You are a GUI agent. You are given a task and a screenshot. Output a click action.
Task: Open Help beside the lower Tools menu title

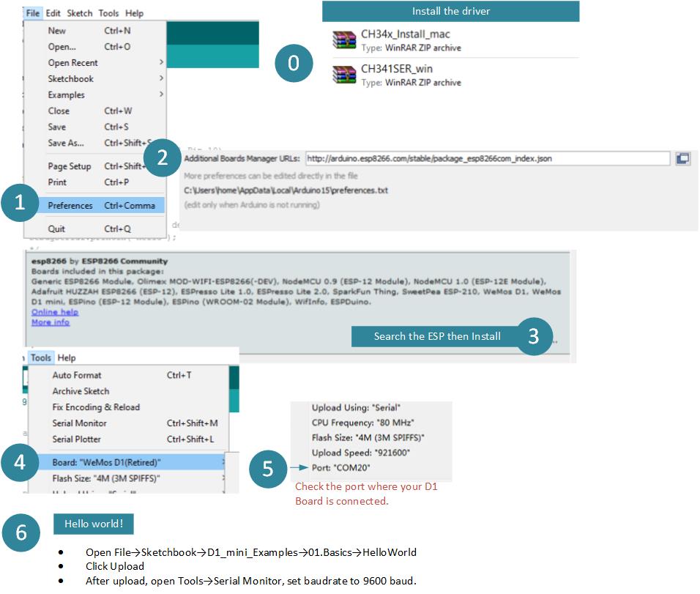tap(67, 357)
